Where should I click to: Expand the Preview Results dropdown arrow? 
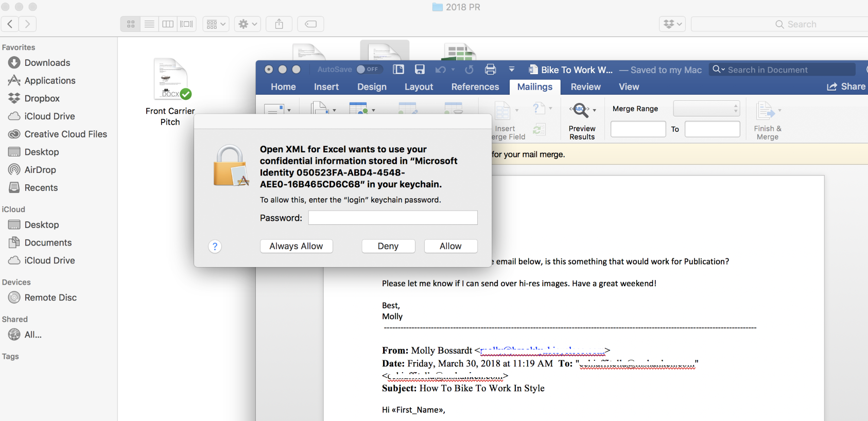click(594, 110)
